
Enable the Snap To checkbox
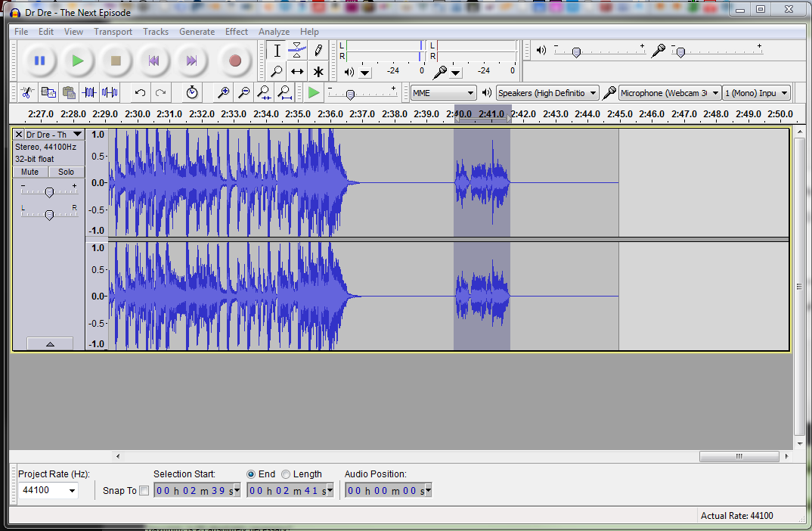(144, 491)
